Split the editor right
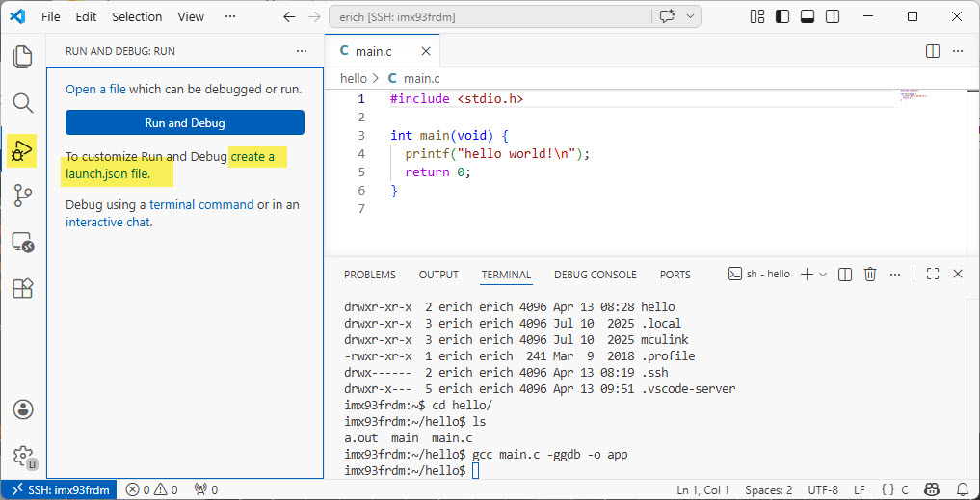 coord(933,51)
